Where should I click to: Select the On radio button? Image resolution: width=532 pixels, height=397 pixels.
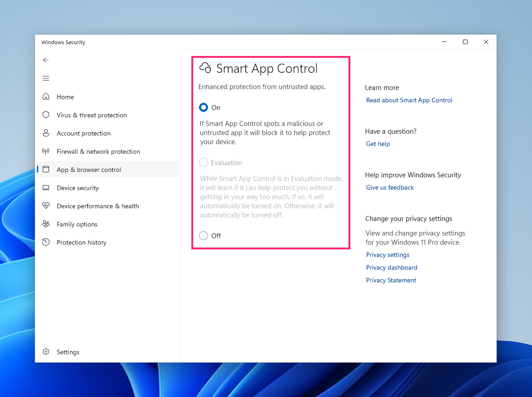pyautogui.click(x=203, y=107)
